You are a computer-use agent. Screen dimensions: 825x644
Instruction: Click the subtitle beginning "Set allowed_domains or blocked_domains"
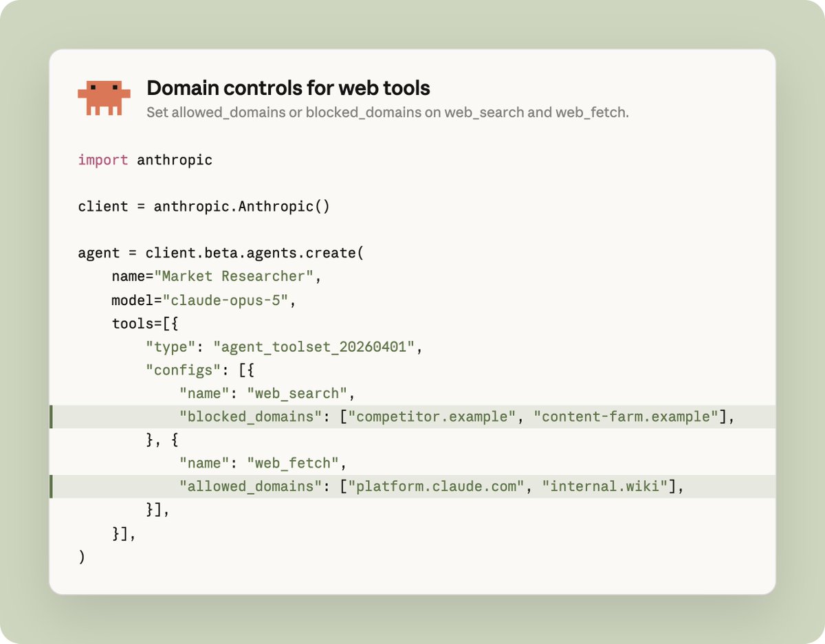(387, 111)
